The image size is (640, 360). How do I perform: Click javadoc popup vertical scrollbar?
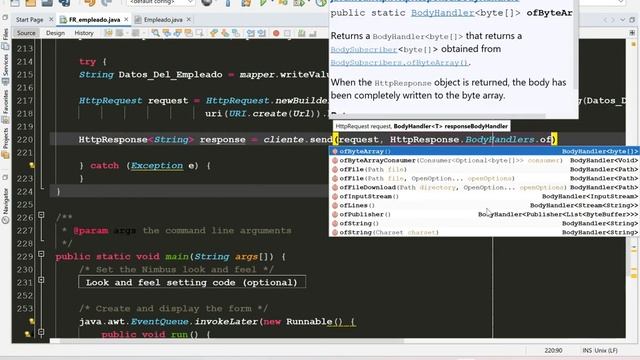point(576,45)
